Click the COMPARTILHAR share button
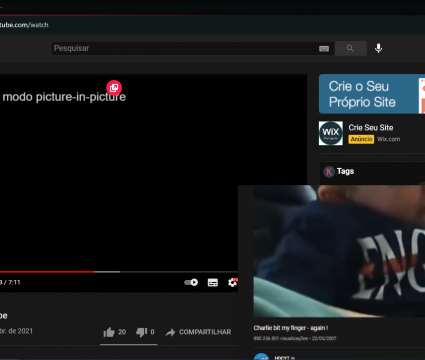This screenshot has height=360, width=425. (198, 332)
